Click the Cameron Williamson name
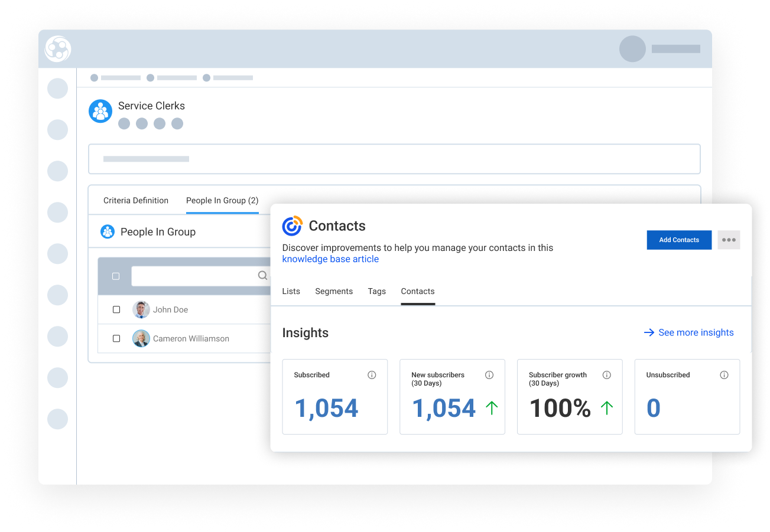This screenshot has height=532, width=770. (191, 338)
